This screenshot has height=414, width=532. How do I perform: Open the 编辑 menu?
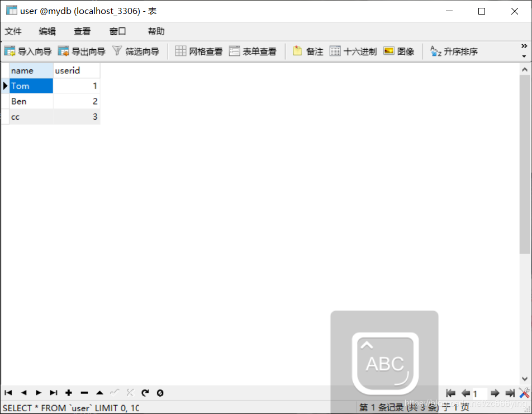(x=47, y=31)
